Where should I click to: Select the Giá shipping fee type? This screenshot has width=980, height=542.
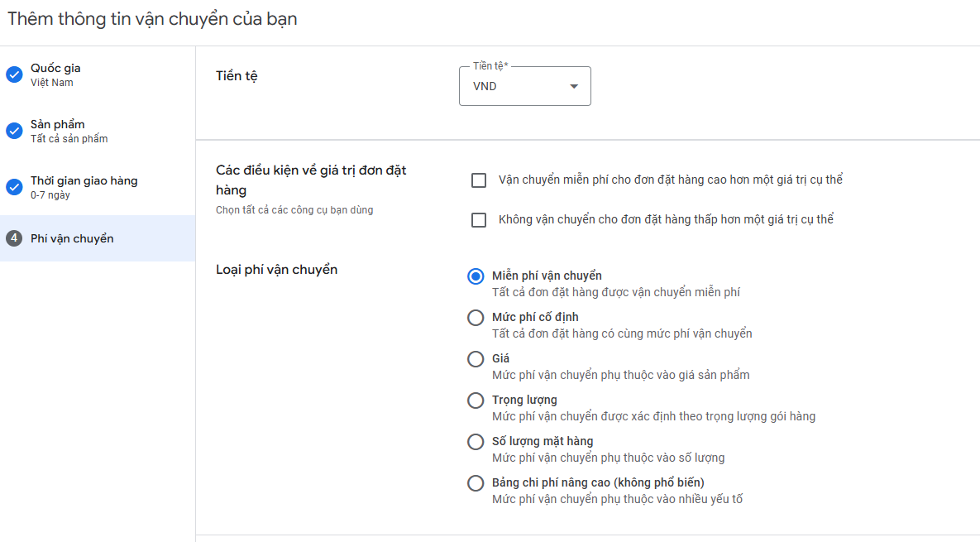tap(476, 359)
